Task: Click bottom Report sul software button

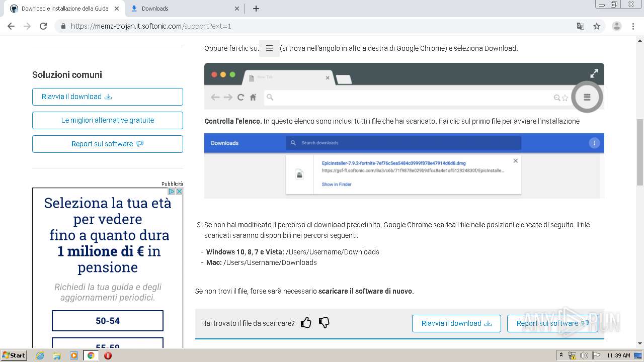Action: [x=552, y=323]
